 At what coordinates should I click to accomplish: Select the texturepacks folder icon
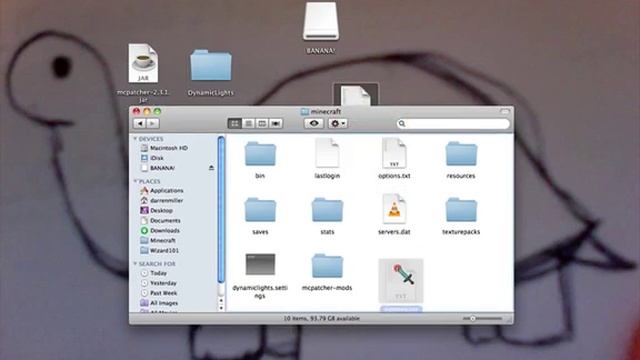point(461,210)
